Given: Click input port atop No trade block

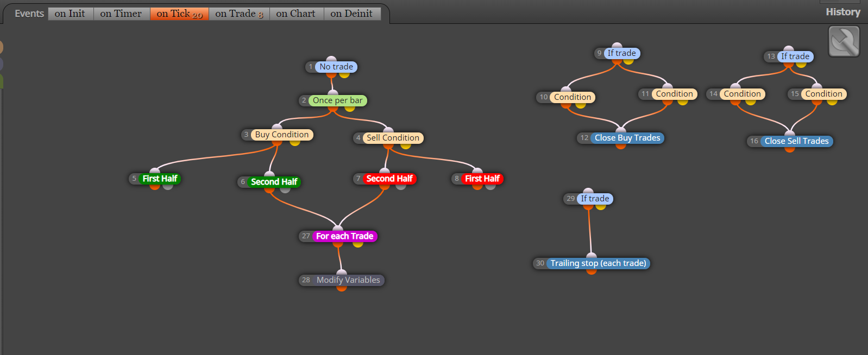Looking at the screenshot, I should pyautogui.click(x=331, y=60).
